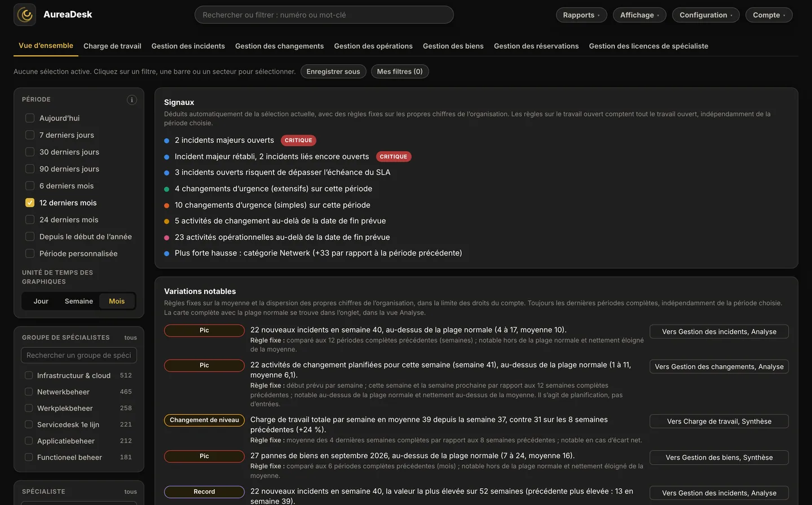Switch to Gestion des licences de spécialiste
812x505 pixels.
(648, 46)
